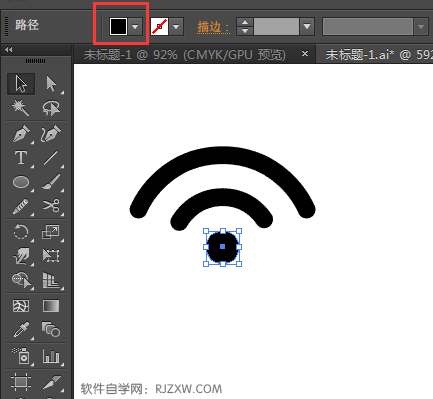Click the top-right bounding box handle
This screenshot has height=399, width=433.
click(239, 231)
